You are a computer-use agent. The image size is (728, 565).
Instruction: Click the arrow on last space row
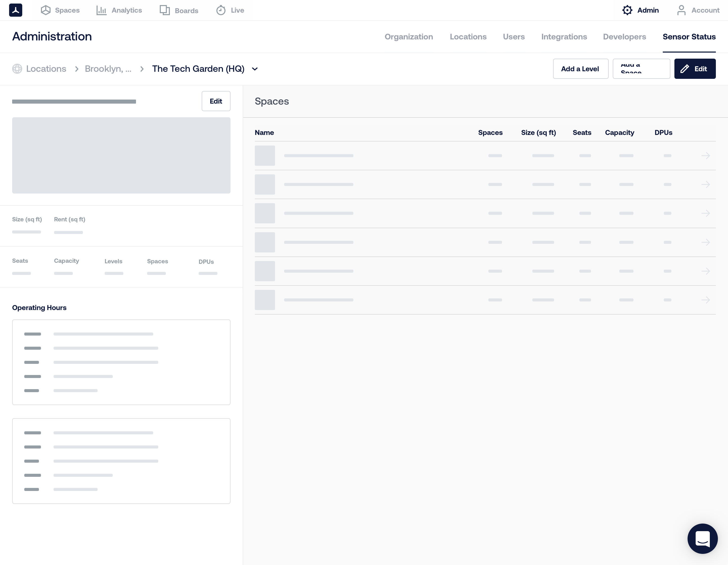pyautogui.click(x=705, y=300)
